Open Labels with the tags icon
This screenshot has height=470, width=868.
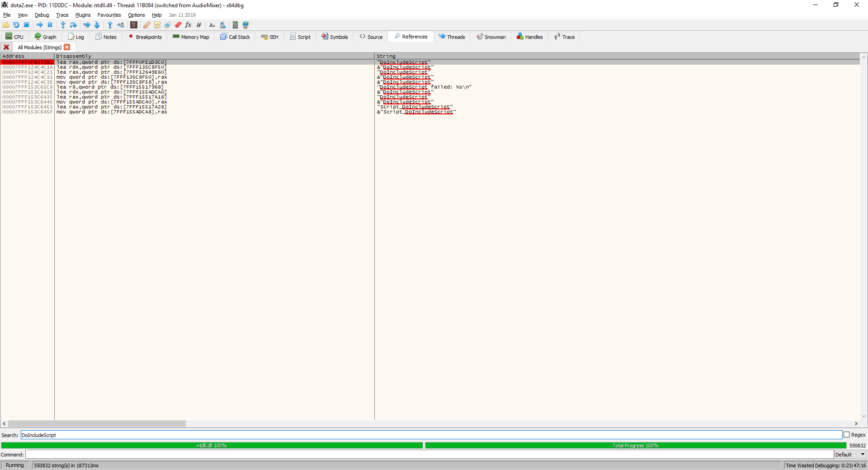[168, 25]
